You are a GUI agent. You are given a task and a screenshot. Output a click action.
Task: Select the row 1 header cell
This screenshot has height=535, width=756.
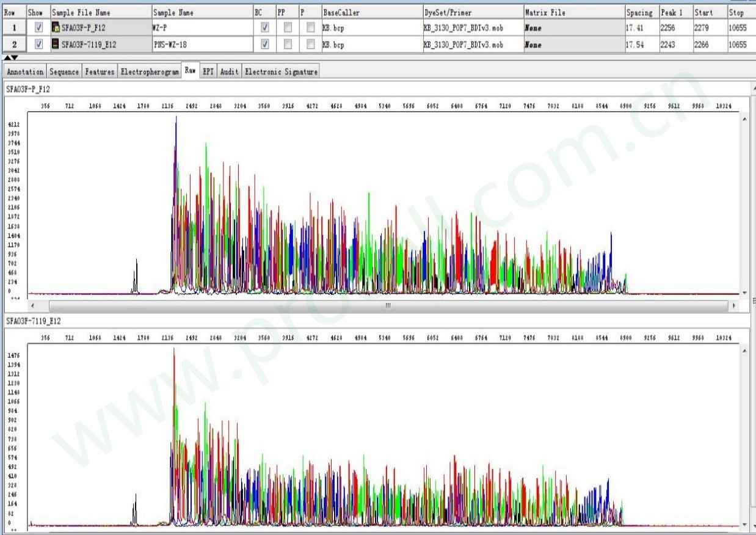pos(13,27)
